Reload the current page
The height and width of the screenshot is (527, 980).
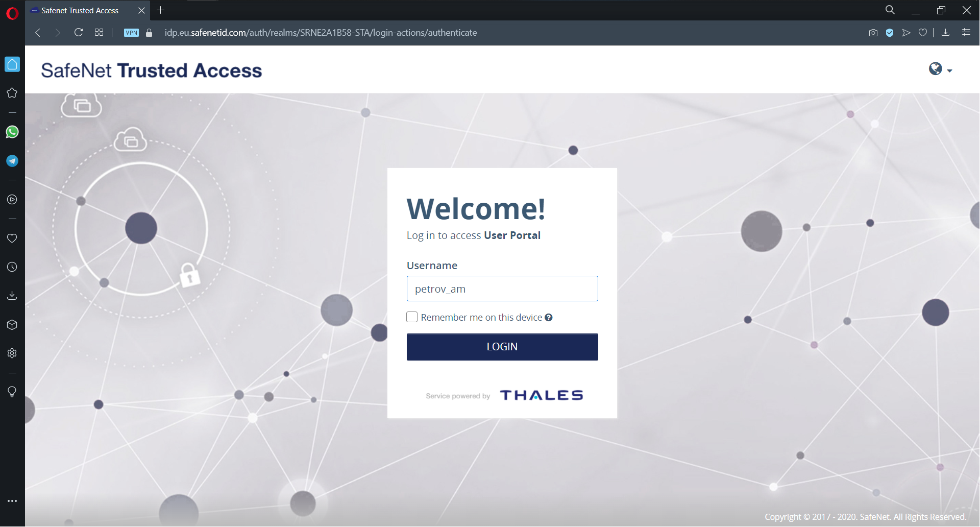(79, 33)
